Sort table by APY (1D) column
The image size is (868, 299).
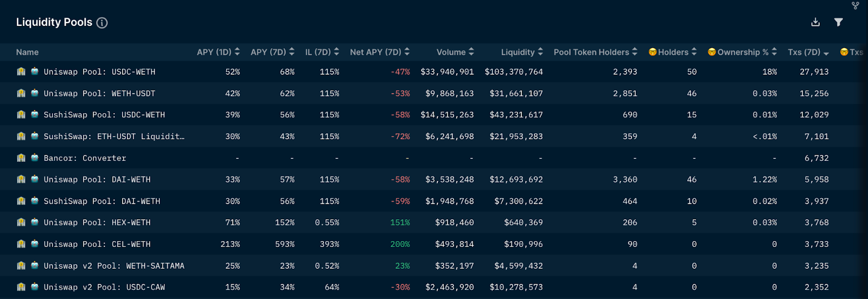click(x=218, y=52)
